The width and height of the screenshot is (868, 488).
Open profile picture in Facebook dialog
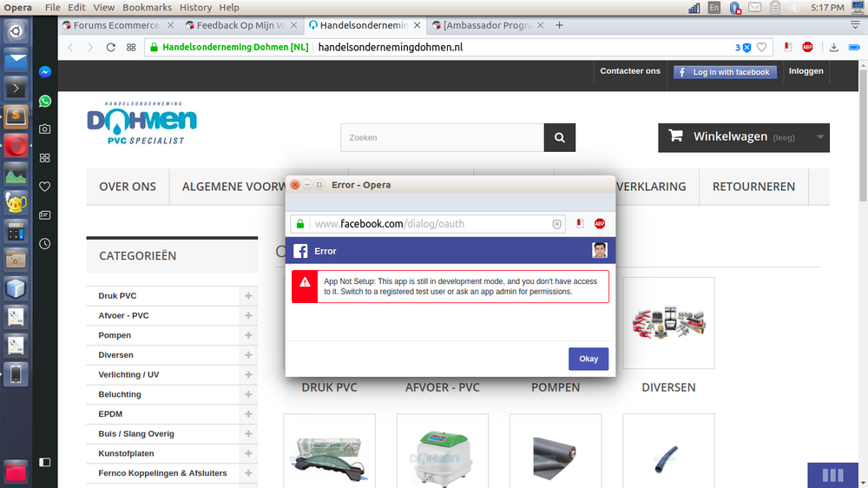coord(600,250)
